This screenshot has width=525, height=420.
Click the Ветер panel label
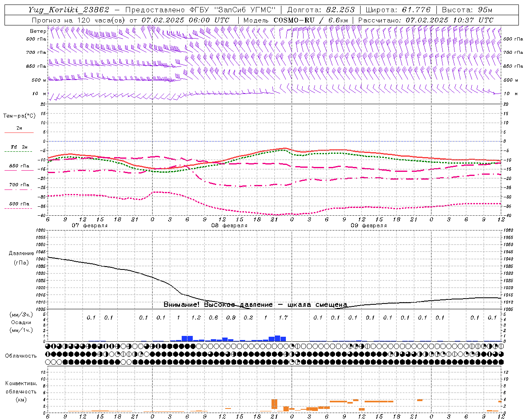tap(38, 31)
